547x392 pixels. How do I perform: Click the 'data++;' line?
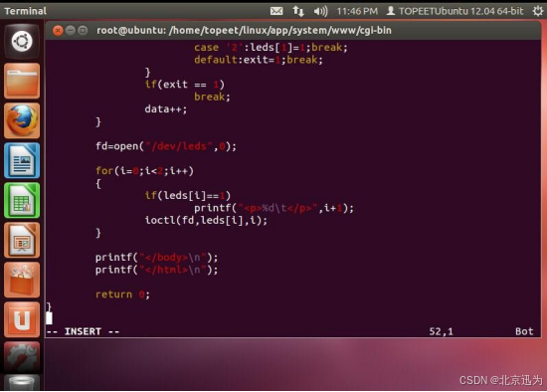[x=166, y=109]
